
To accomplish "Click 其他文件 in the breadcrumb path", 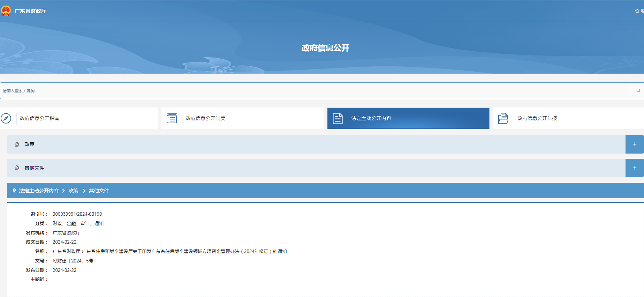I will 99,191.
